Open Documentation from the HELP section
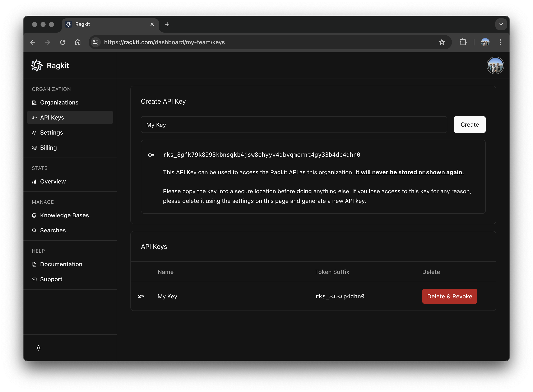533x392 pixels. point(61,264)
